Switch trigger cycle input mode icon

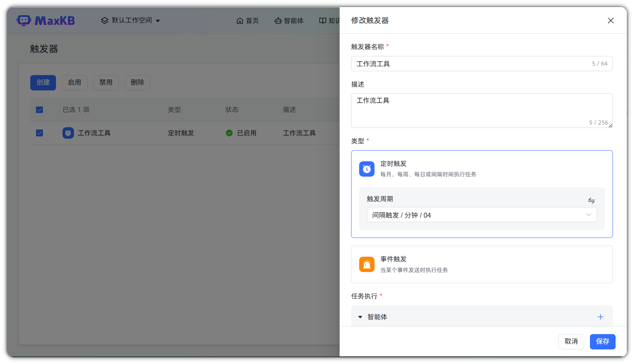click(x=591, y=200)
